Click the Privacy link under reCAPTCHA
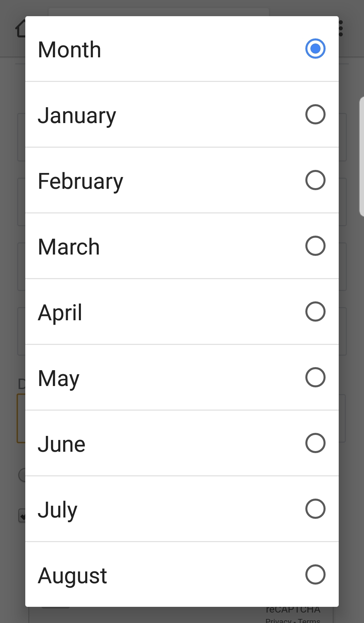 (x=278, y=620)
